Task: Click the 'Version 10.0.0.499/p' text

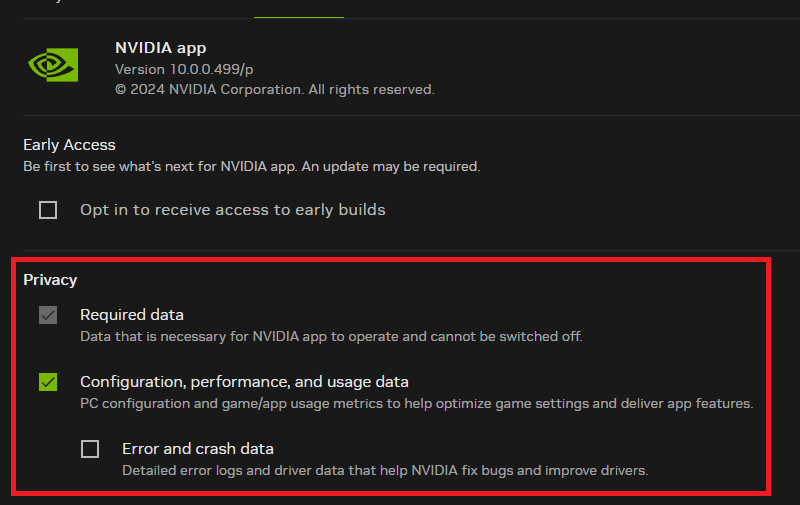Action: point(184,69)
